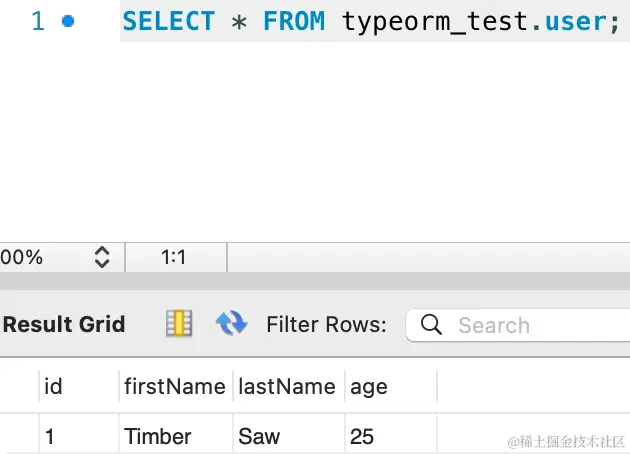Click the magnifier icon in search box

[432, 324]
